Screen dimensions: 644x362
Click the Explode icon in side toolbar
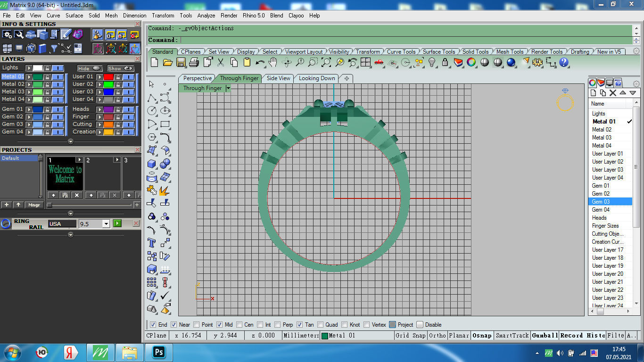pos(165,190)
